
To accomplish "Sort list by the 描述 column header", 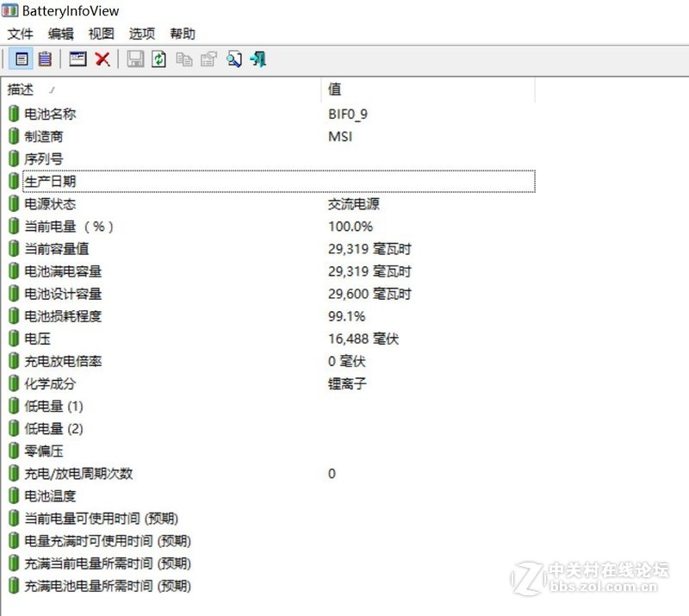I will pyautogui.click(x=21, y=90).
